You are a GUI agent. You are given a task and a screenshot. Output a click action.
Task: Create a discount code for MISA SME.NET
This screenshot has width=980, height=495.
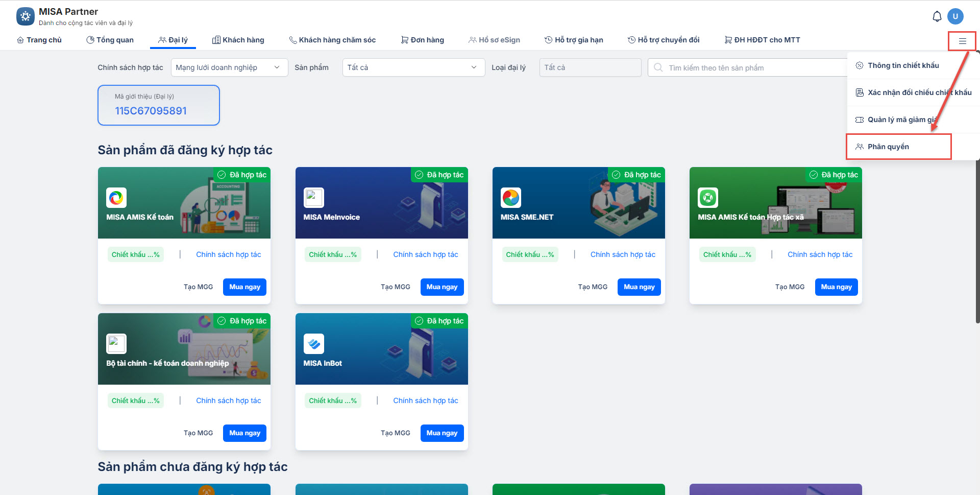593,287
